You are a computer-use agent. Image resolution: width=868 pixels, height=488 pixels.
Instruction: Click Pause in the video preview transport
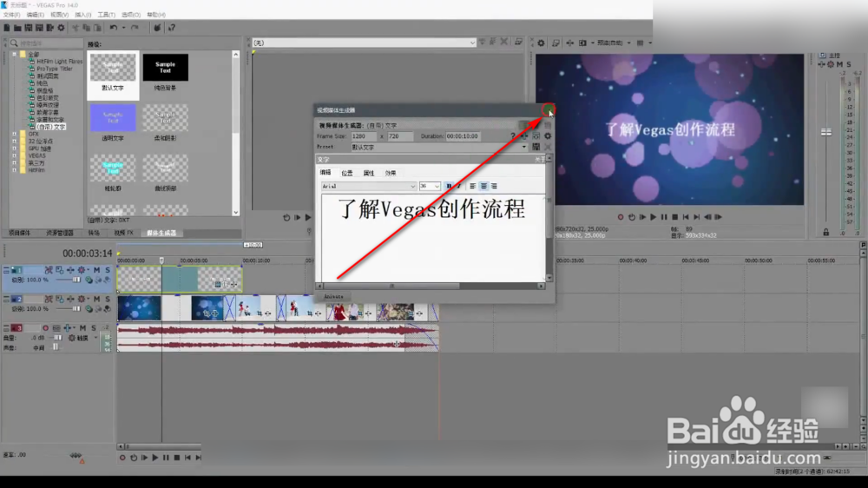[x=664, y=217]
